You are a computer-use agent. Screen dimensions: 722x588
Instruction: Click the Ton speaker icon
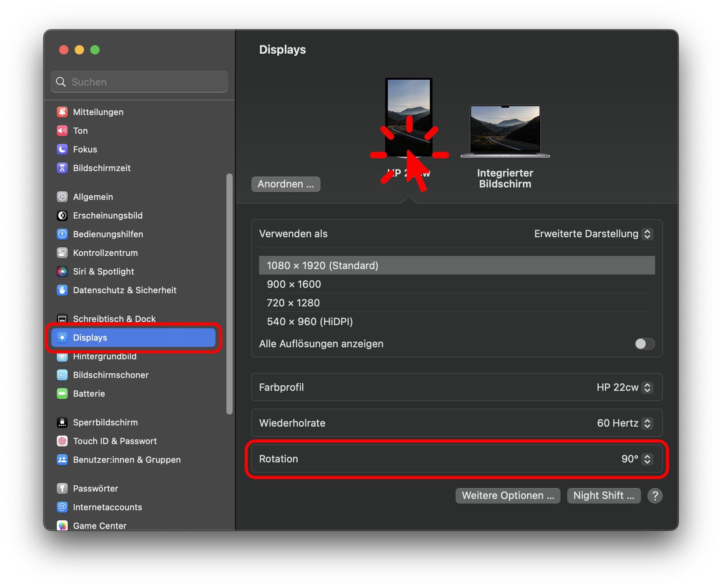(x=62, y=131)
